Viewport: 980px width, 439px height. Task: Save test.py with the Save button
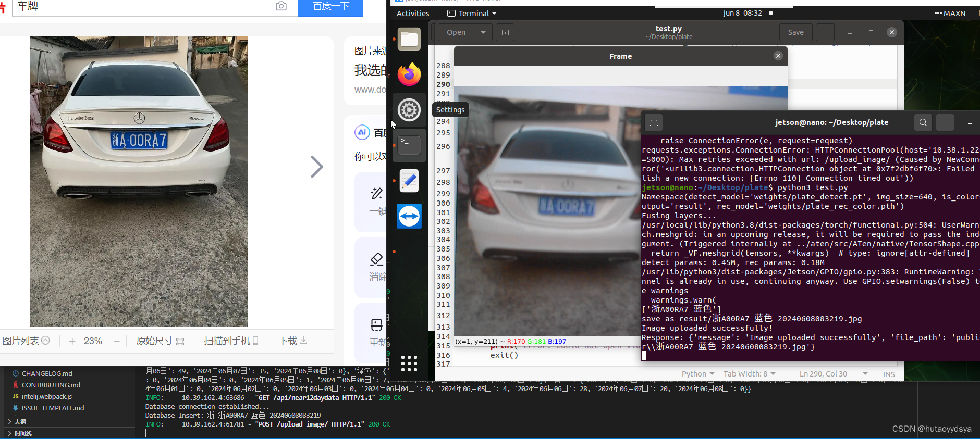(795, 32)
